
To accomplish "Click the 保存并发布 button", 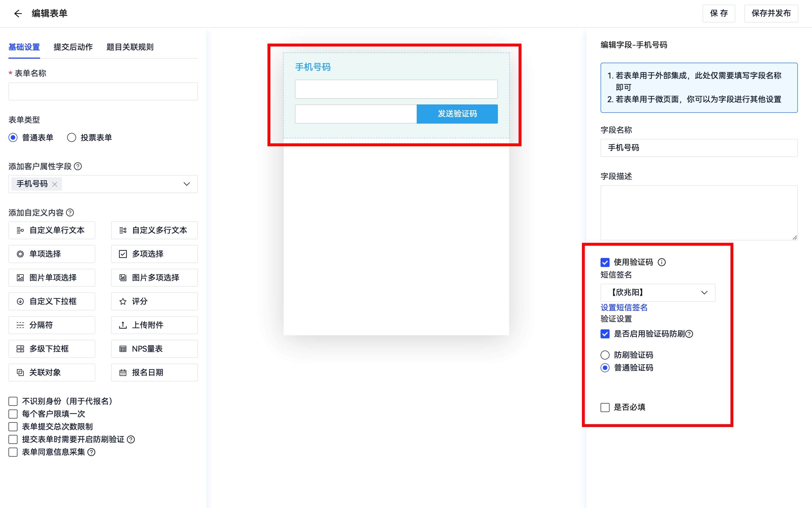I will (x=771, y=14).
